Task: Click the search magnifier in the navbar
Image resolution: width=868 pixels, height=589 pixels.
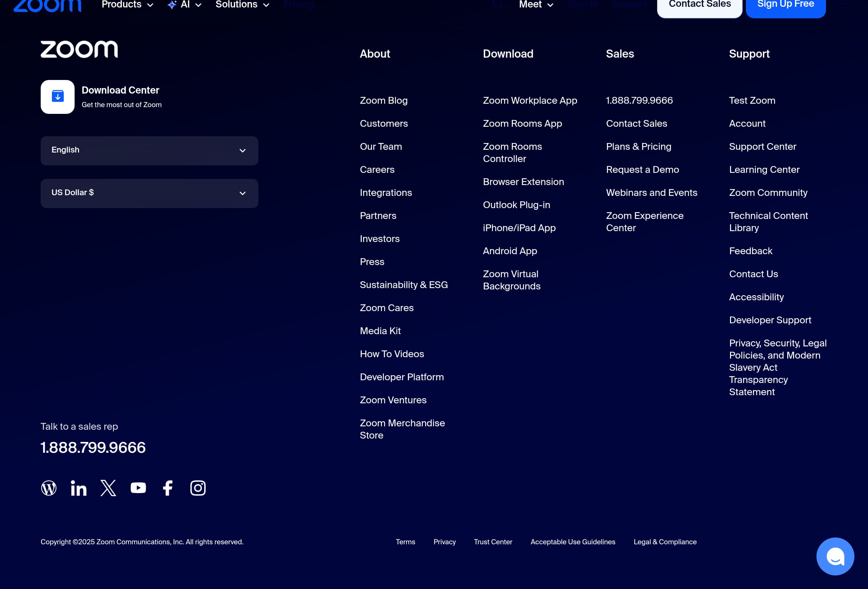Action: tap(498, 4)
